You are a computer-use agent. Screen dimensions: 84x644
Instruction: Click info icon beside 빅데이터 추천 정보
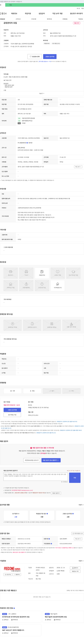click(x=14, y=608)
